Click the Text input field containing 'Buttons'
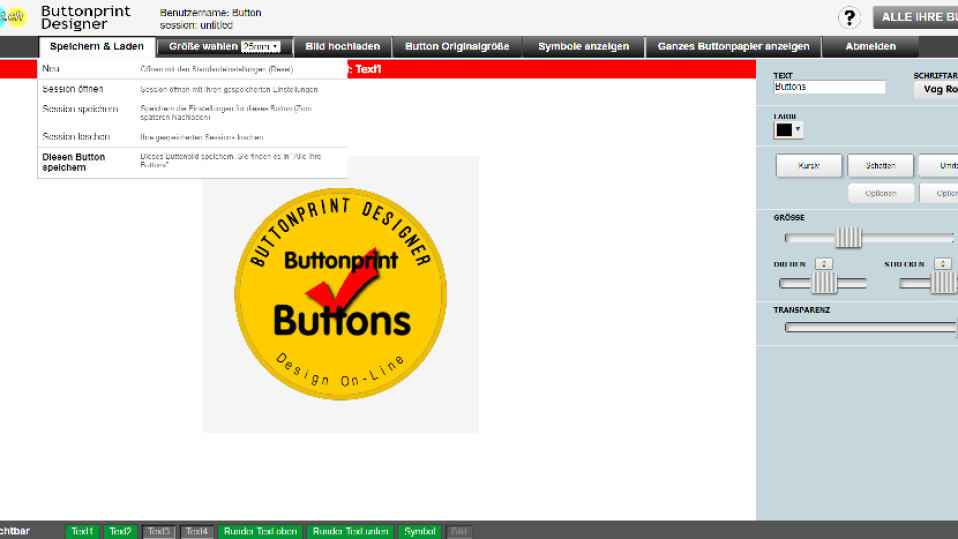The height and width of the screenshot is (539, 958). tap(829, 88)
